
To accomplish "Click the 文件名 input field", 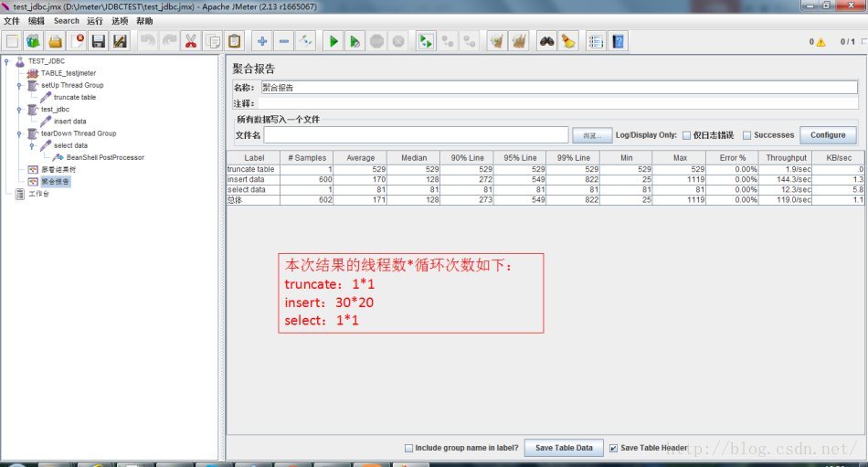I will point(416,134).
